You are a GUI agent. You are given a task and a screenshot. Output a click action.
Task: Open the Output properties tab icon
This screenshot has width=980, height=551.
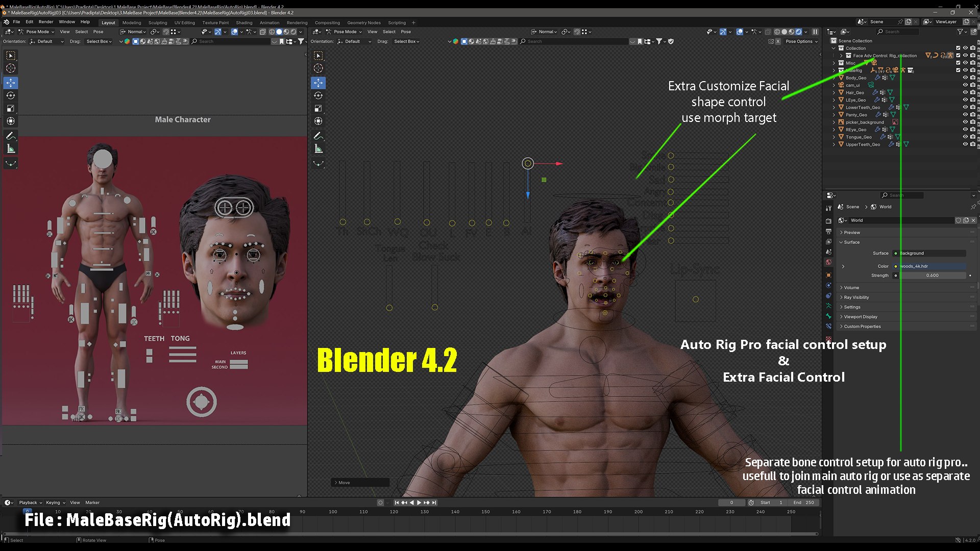[x=828, y=232]
